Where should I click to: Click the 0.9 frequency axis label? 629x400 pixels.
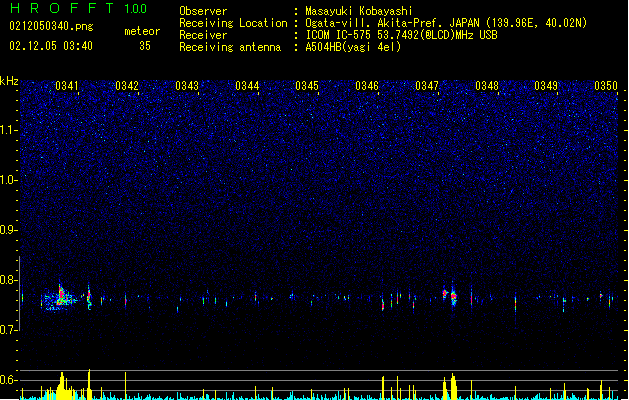[x=9, y=230]
